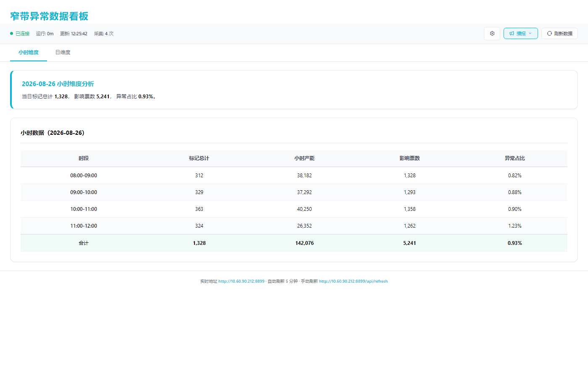Click 0.93% in the 合计 row
The image size is (588, 378).
(x=515, y=243)
